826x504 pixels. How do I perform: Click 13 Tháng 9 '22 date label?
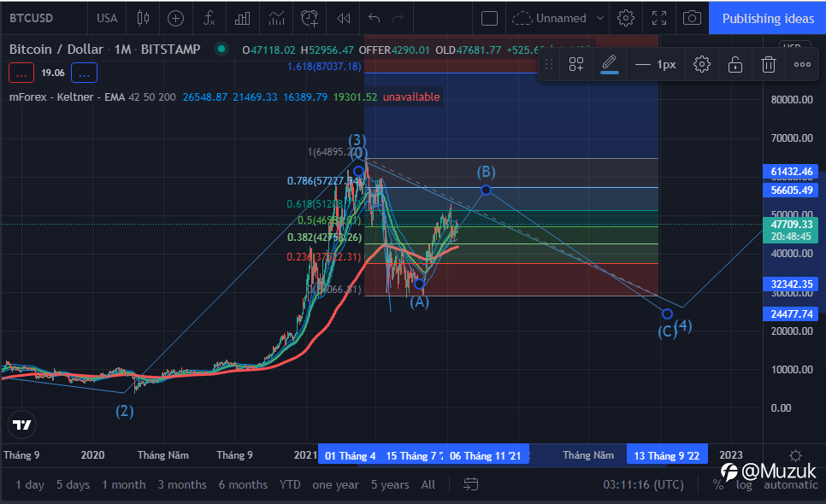pos(666,455)
